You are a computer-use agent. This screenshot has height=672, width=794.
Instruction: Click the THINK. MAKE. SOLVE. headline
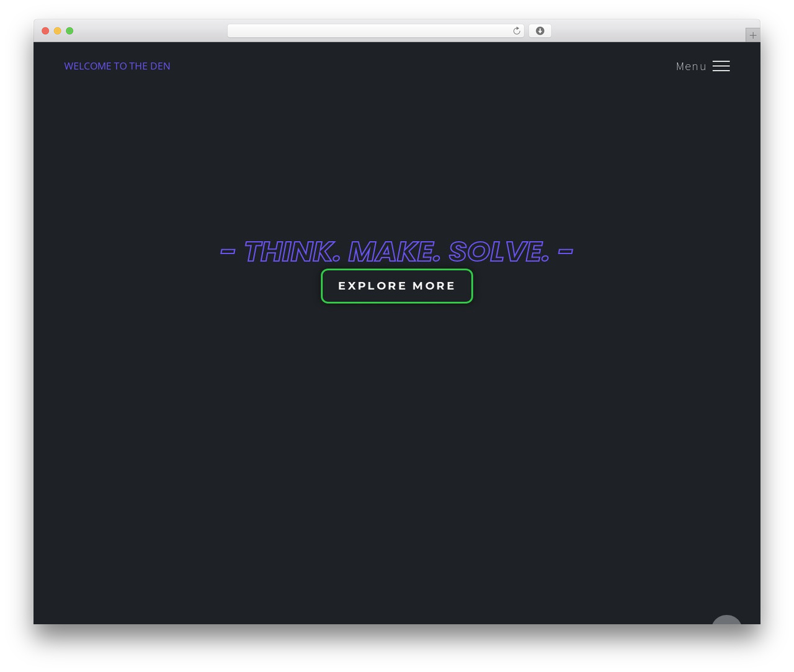coord(397,252)
